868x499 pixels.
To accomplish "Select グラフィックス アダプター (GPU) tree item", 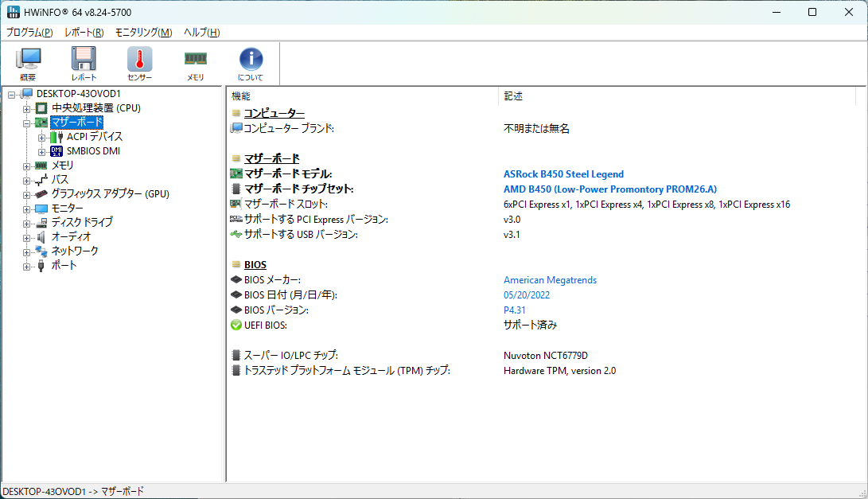I will (110, 194).
